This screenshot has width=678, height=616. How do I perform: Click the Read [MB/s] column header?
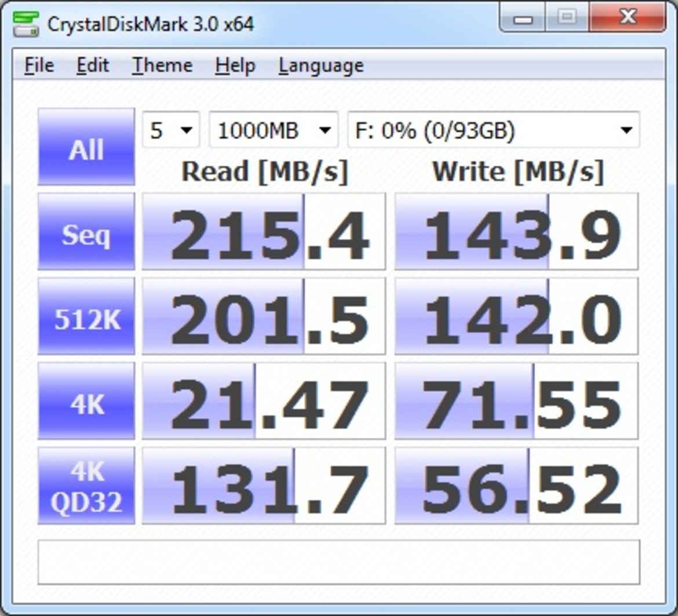click(265, 172)
